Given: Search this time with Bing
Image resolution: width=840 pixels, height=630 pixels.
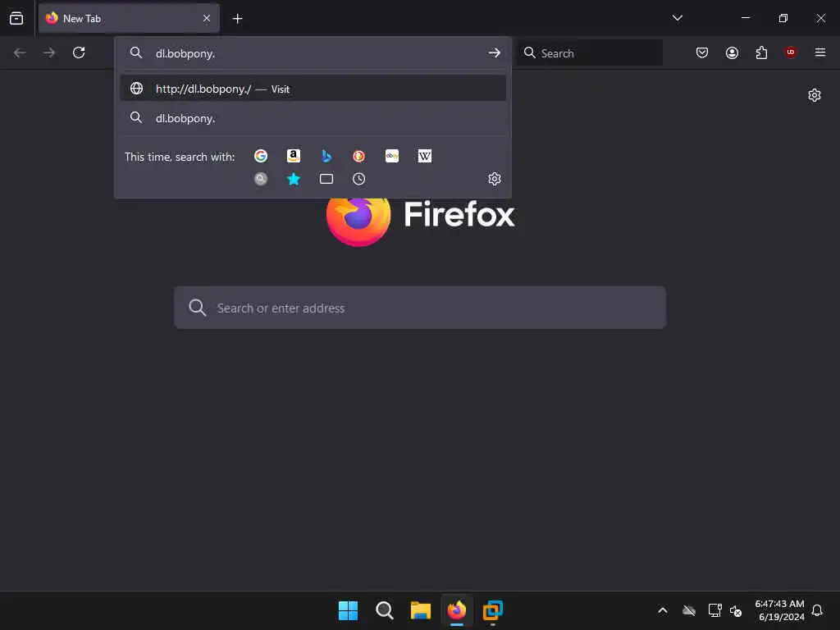Looking at the screenshot, I should click(326, 156).
